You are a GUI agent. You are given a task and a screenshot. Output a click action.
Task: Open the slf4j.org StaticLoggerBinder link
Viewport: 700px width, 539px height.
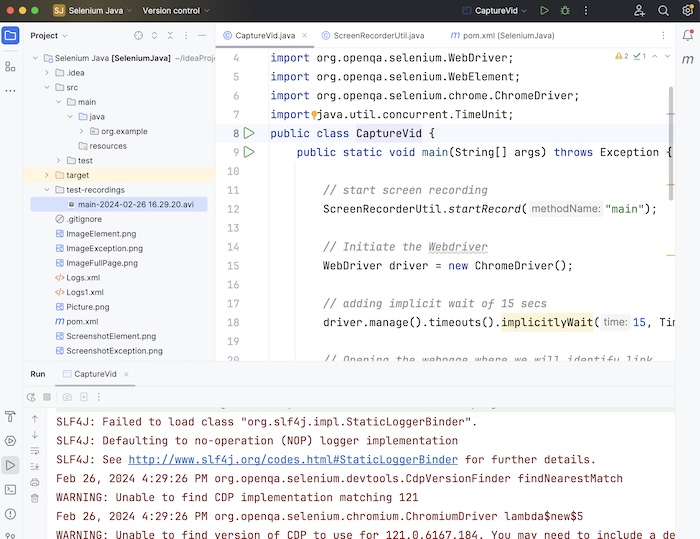tap(293, 459)
